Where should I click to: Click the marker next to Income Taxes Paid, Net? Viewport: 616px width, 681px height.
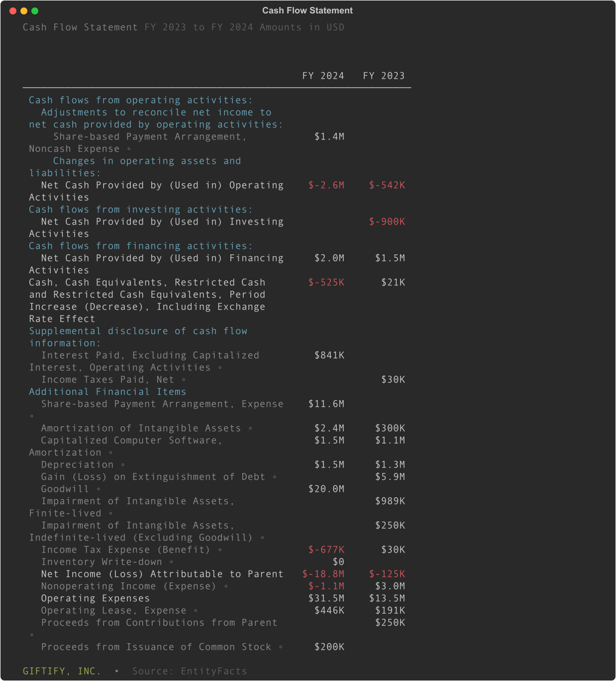tap(184, 380)
